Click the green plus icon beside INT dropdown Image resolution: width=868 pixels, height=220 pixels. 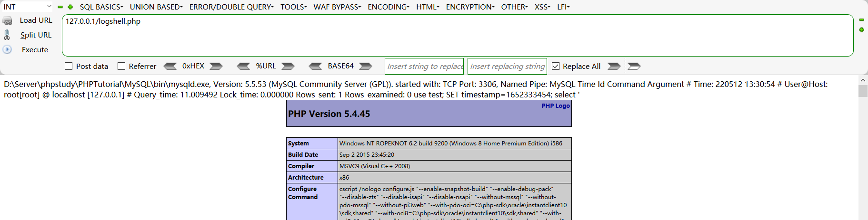coord(70,7)
